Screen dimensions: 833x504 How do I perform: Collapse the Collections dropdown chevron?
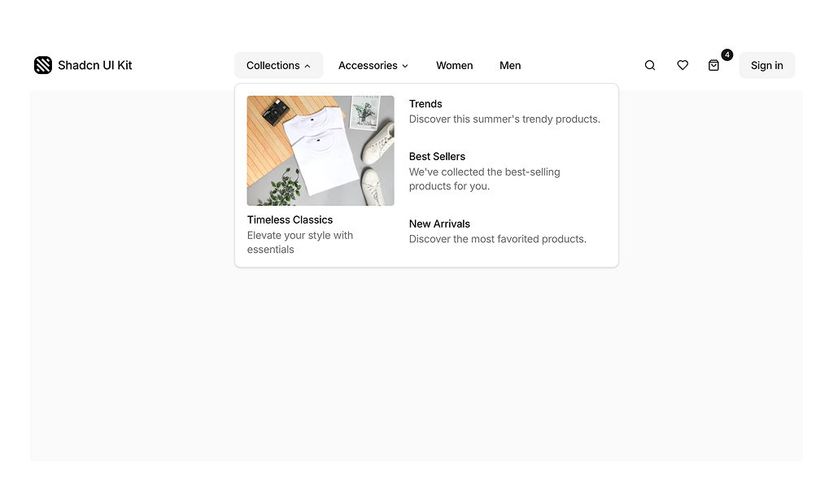tap(306, 65)
